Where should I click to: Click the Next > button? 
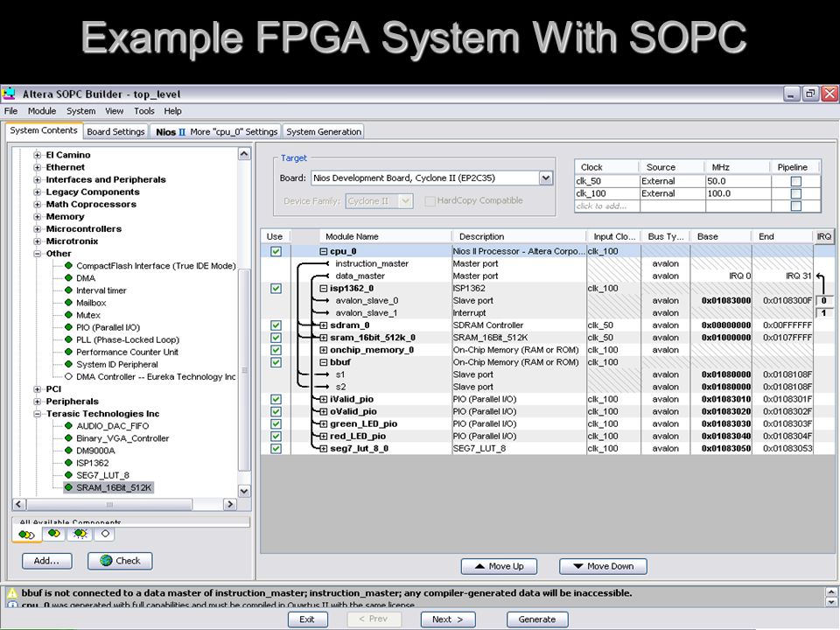[x=447, y=619]
